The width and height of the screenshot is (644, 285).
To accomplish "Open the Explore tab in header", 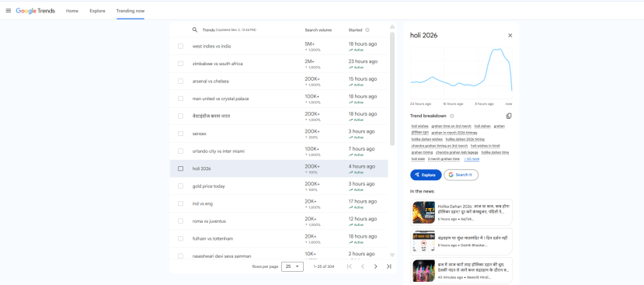I will pos(97,11).
